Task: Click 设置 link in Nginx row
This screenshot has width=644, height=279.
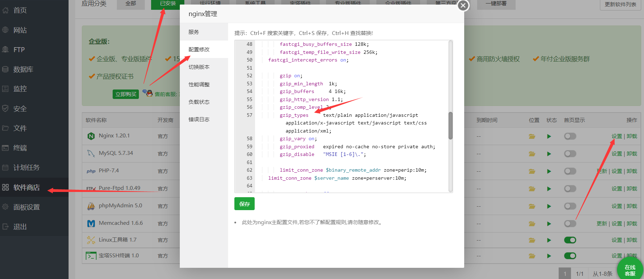Action: click(617, 136)
